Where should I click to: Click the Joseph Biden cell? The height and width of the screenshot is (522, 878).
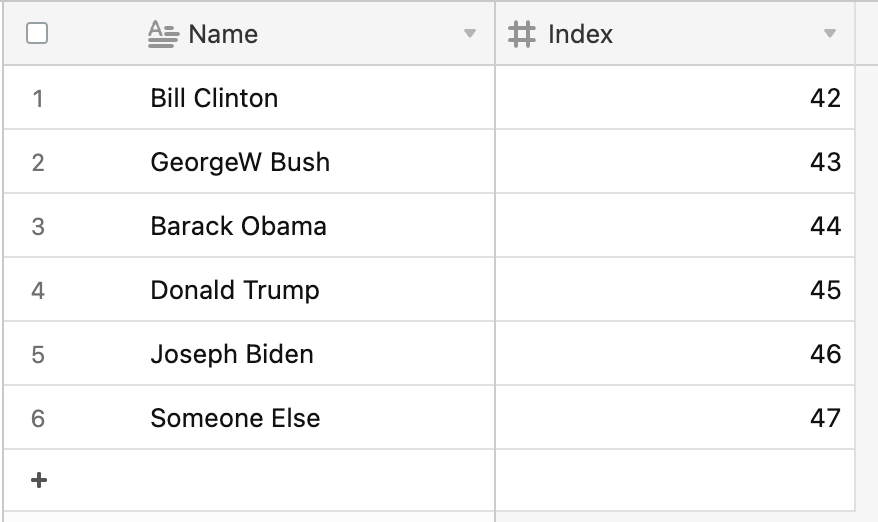232,354
